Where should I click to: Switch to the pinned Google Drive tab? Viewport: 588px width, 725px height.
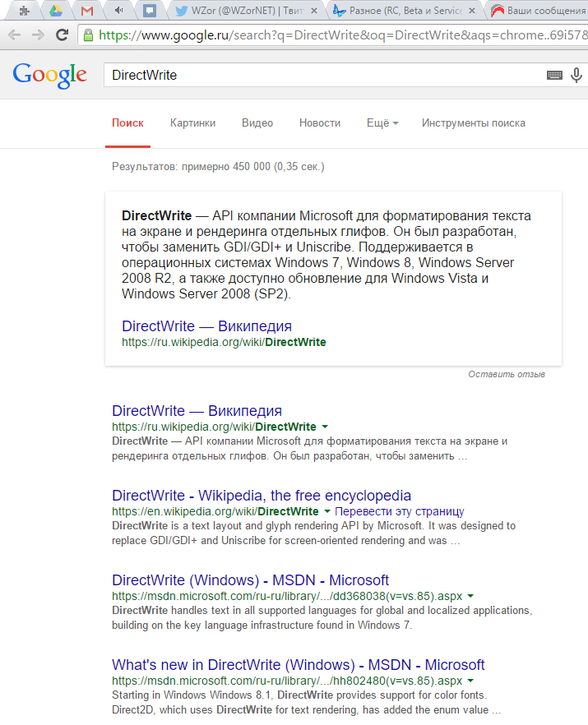click(x=56, y=10)
